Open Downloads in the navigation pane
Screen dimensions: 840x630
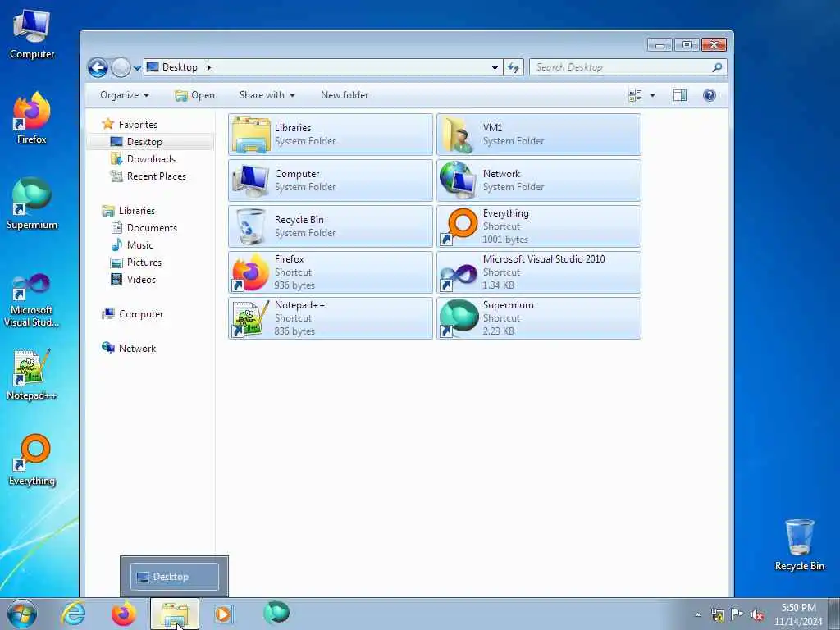coord(151,159)
